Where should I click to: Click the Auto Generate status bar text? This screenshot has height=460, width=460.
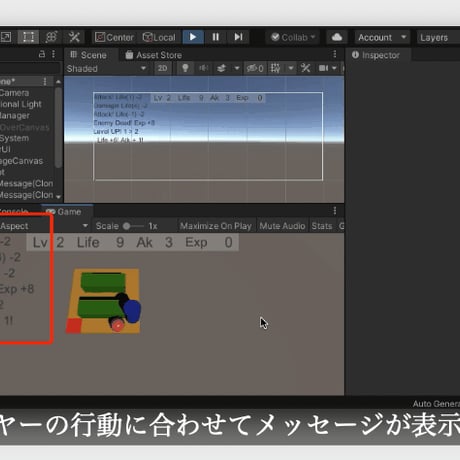pos(436,404)
